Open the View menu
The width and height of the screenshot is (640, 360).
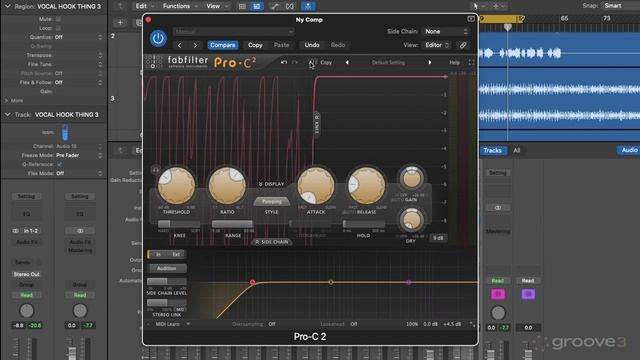pos(216,6)
